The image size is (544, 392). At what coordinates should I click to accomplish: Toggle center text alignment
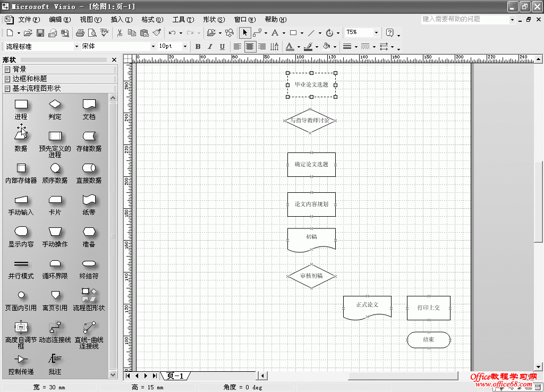249,47
